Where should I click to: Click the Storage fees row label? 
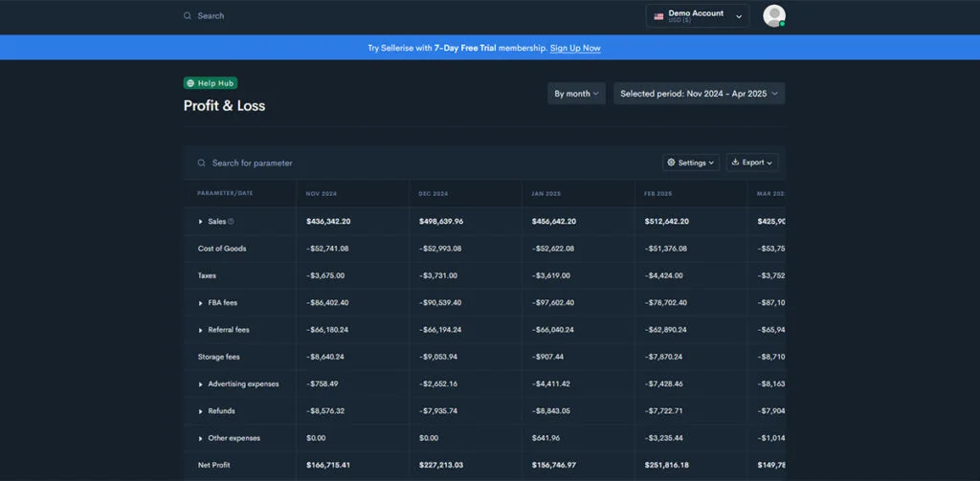tap(219, 358)
